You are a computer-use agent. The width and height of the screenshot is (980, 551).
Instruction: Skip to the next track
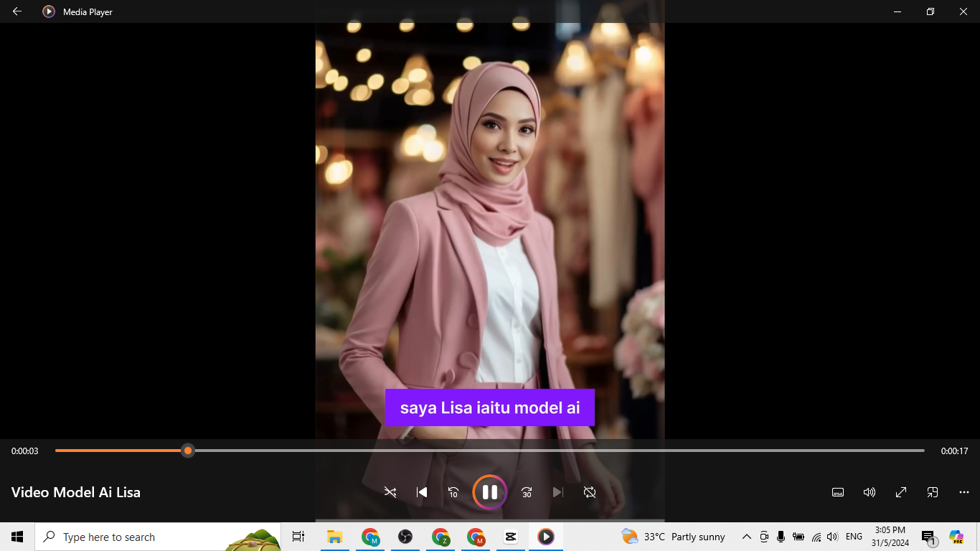558,492
